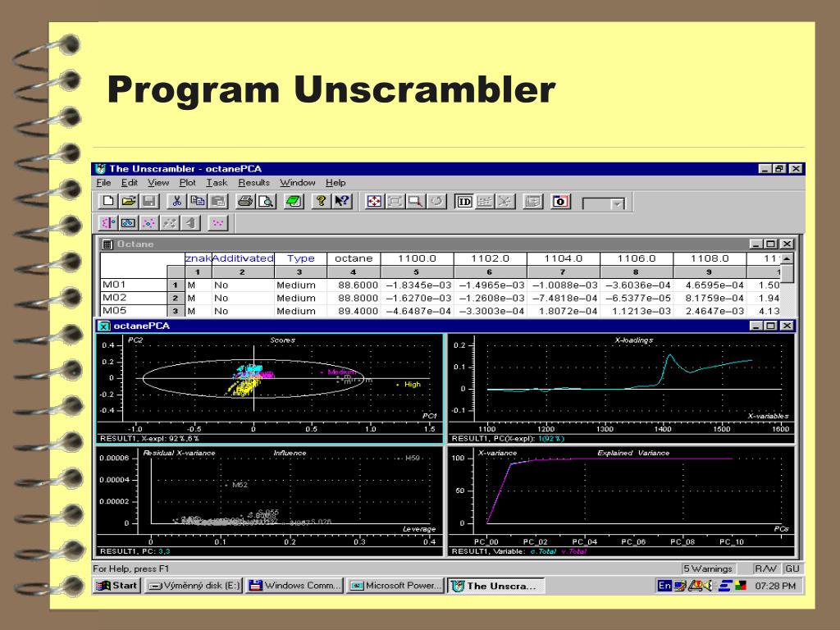Click the 5 Warnings status bar entry
This screenshot has width=840, height=630.
click(x=708, y=569)
